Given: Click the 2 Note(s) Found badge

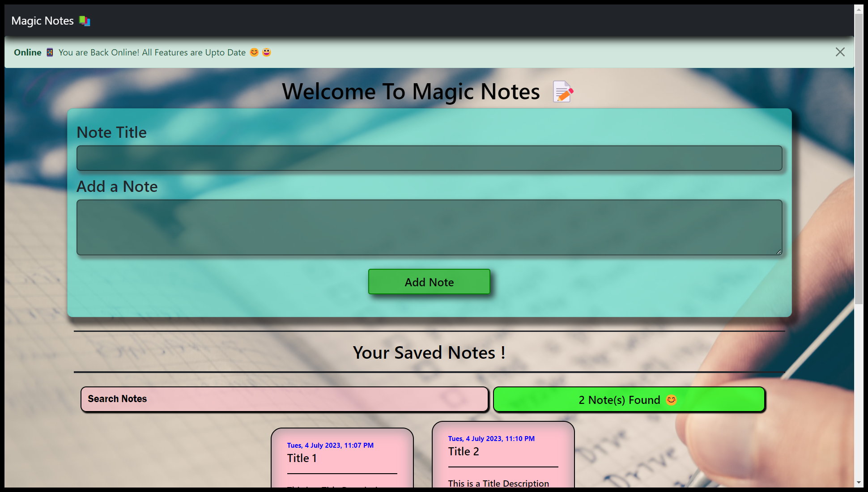Looking at the screenshot, I should [x=628, y=399].
